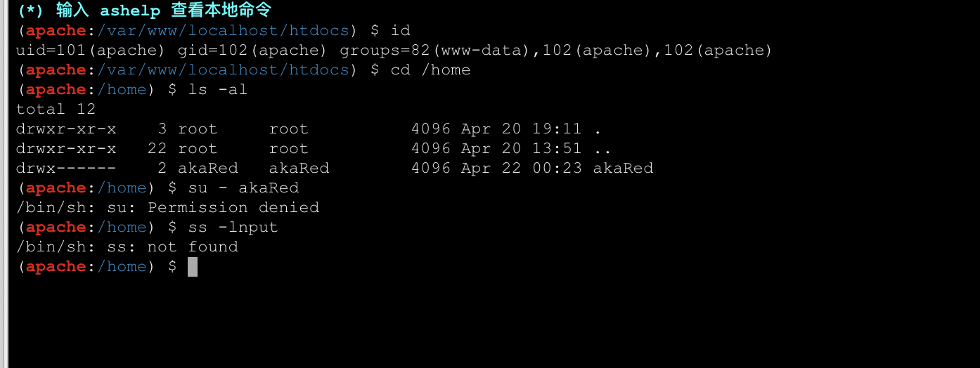
Task: Click the terminal cursor block at the prompt
Action: tap(193, 267)
